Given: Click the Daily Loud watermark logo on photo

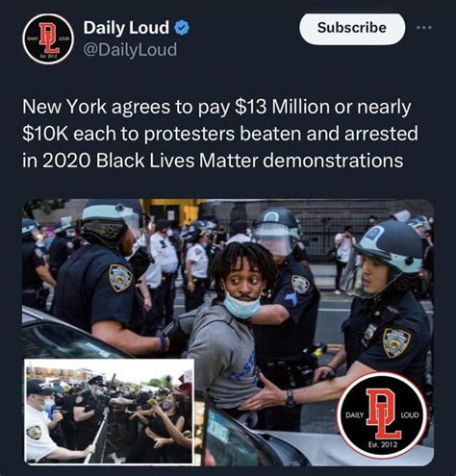Looking at the screenshot, I should (383, 414).
